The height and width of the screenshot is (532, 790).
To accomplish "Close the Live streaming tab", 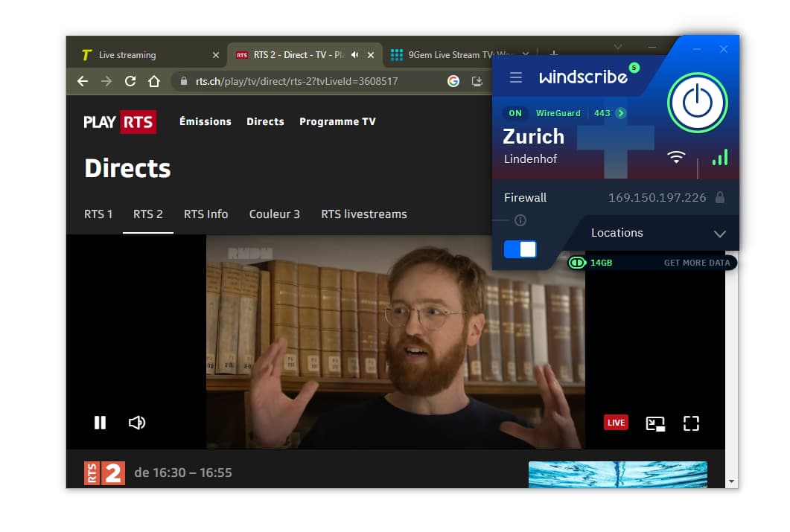I will [x=216, y=55].
